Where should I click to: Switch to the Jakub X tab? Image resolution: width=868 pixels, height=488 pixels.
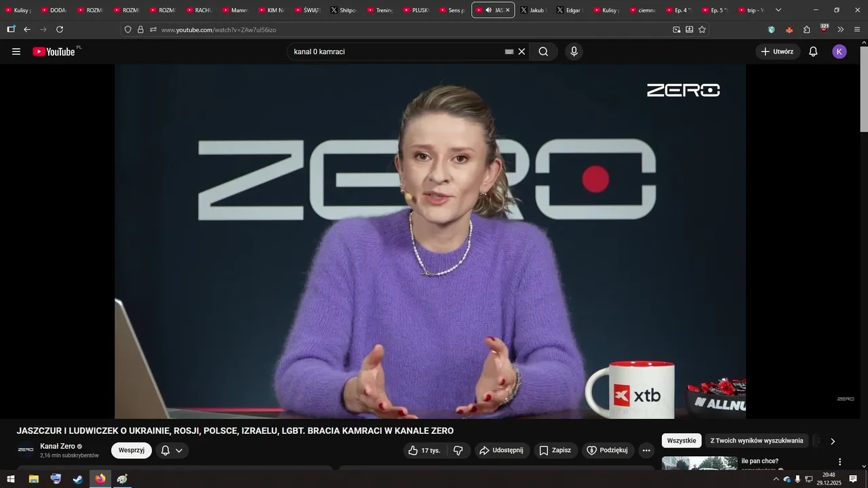(533, 10)
